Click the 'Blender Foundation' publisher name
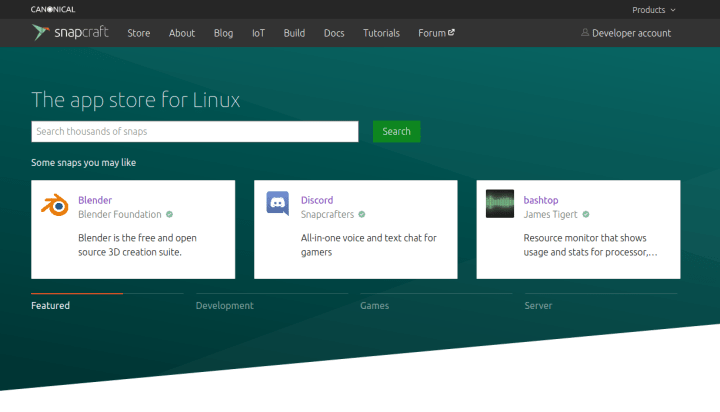Screen dimensions: 720x412 pos(120,214)
